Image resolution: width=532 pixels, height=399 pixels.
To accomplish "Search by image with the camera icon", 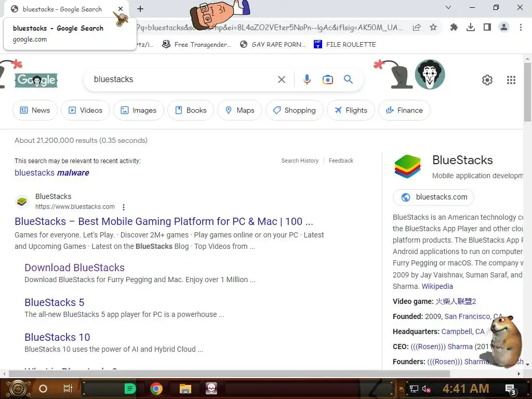I will point(327,79).
